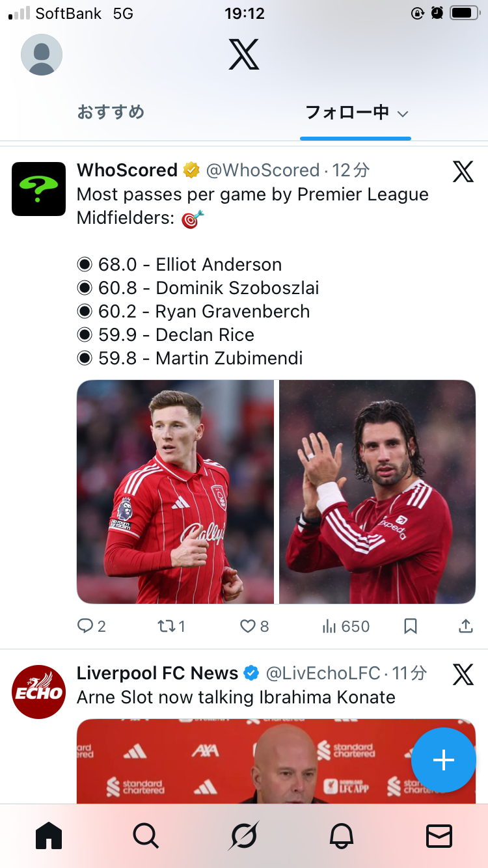The width and height of the screenshot is (488, 868).
Task: Compose a new post with plus button
Action: pos(444,760)
